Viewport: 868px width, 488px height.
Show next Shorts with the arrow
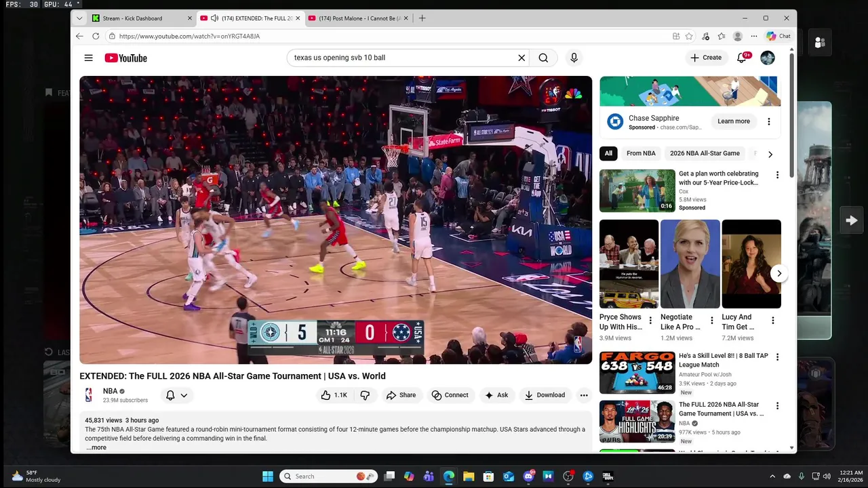point(779,274)
